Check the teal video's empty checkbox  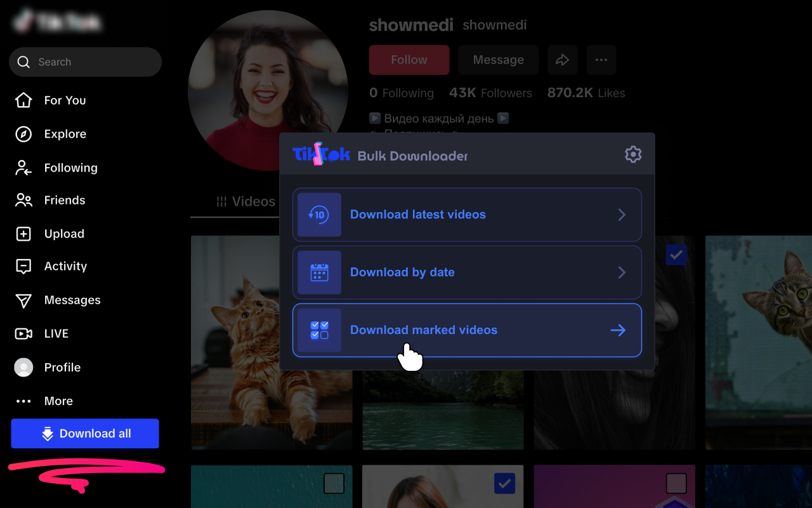pos(334,483)
